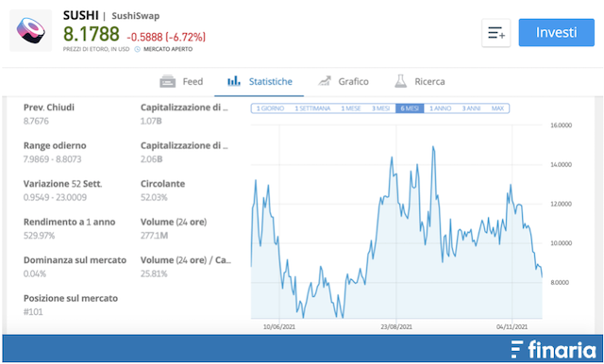Click the Prev. Chiudi value 8.7676
Screen dimensions: 604x364
pos(36,122)
